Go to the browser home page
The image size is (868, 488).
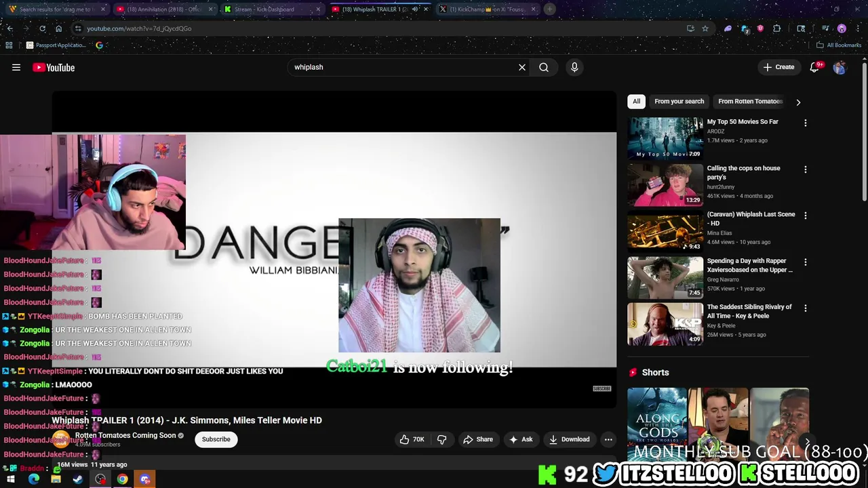click(x=58, y=28)
